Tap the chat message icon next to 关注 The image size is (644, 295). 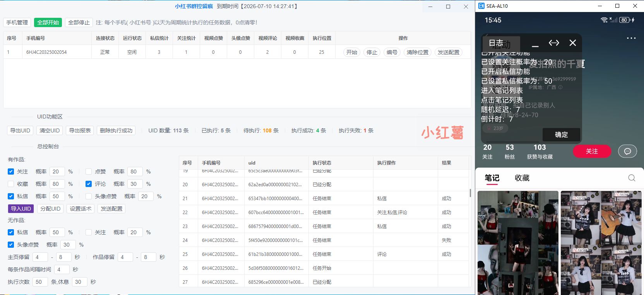[627, 151]
